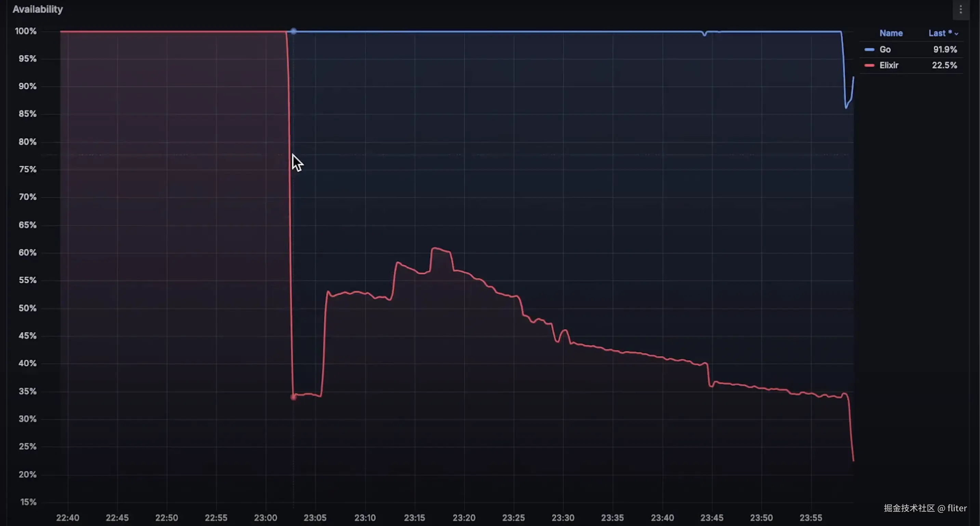
Task: Click the Go line dip near 23:44
Action: pos(704,35)
